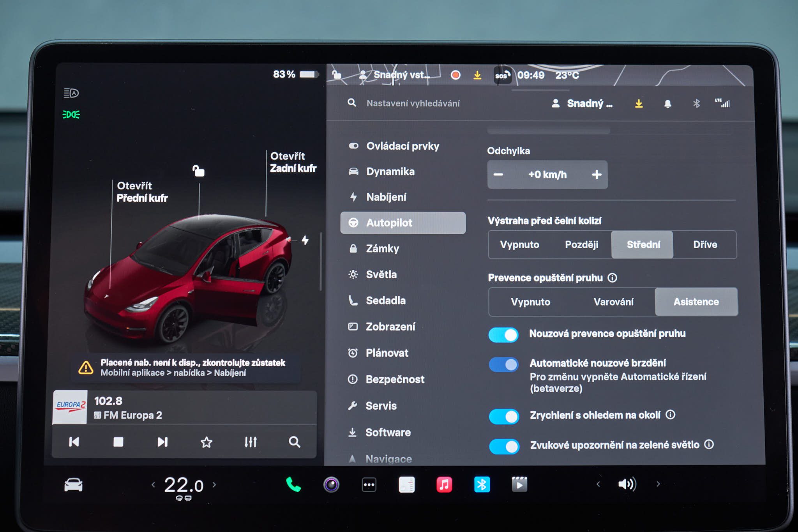Select the Autopilot menu item
The width and height of the screenshot is (798, 532).
tap(403, 223)
